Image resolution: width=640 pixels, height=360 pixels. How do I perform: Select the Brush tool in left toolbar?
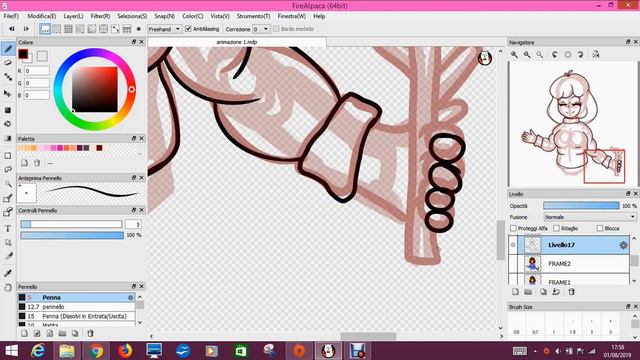(8, 49)
